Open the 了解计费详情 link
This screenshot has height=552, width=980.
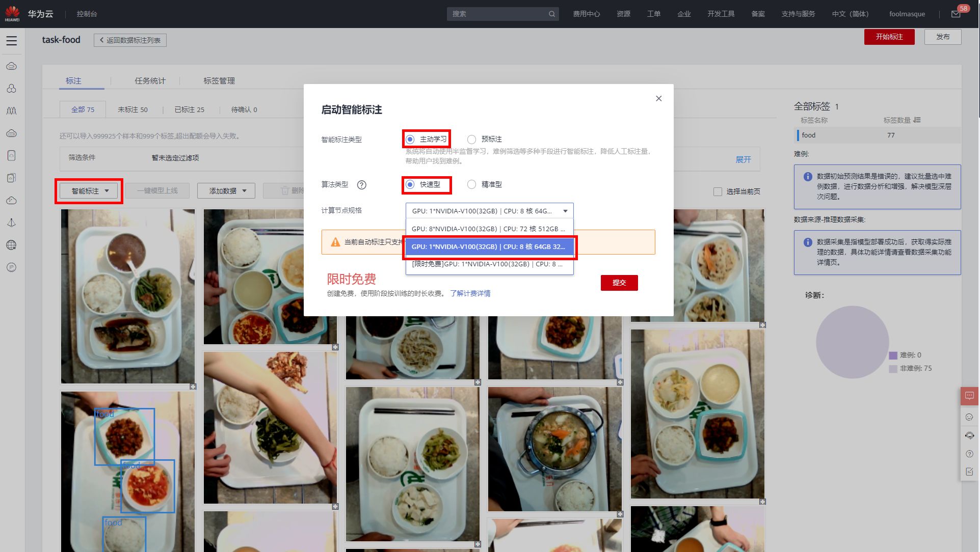470,293
